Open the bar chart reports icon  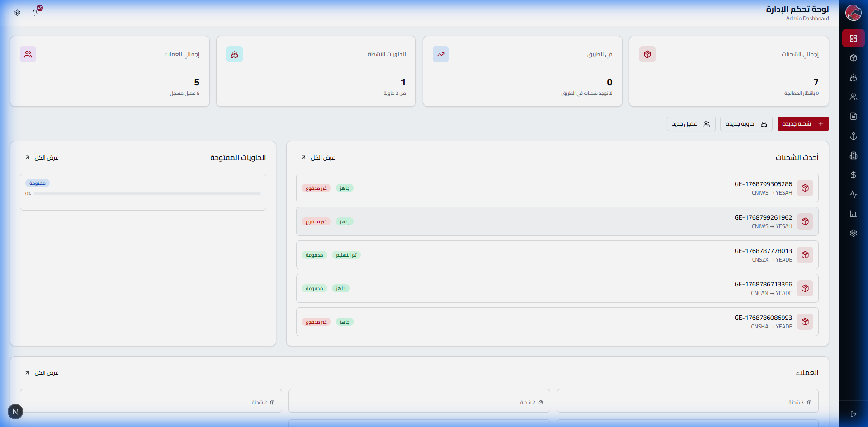click(x=853, y=214)
